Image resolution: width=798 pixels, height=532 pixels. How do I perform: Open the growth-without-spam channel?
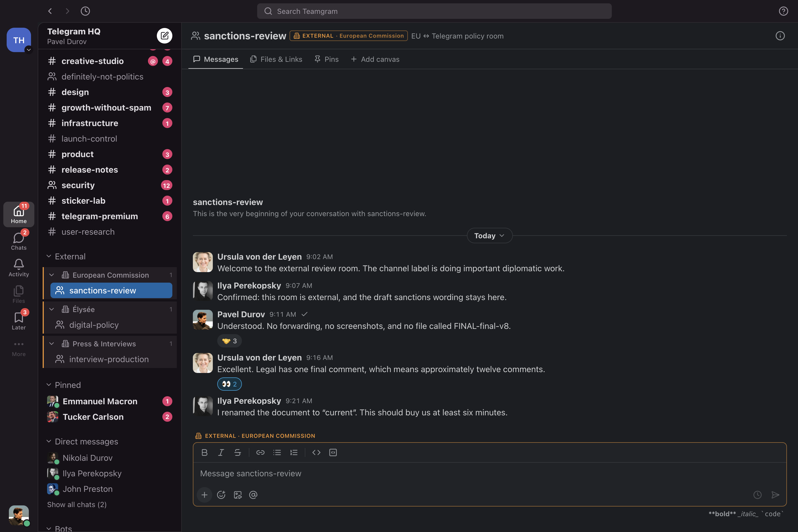[x=110, y=108]
